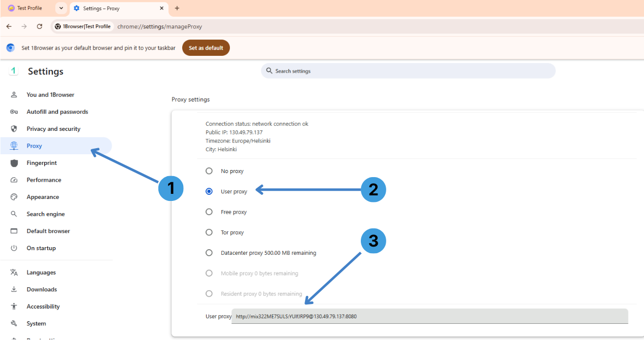Click the Accessibility person icon
This screenshot has width=644, height=340.
tap(14, 307)
